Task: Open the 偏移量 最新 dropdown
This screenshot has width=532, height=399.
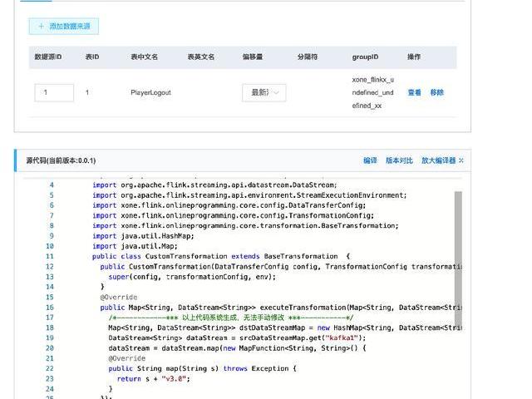Action: click(x=264, y=93)
